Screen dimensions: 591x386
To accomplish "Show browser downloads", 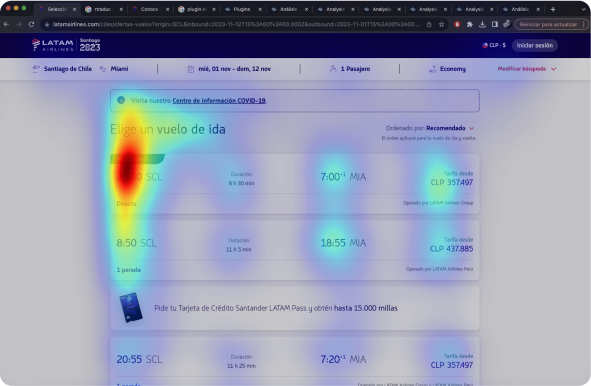I will click(482, 25).
